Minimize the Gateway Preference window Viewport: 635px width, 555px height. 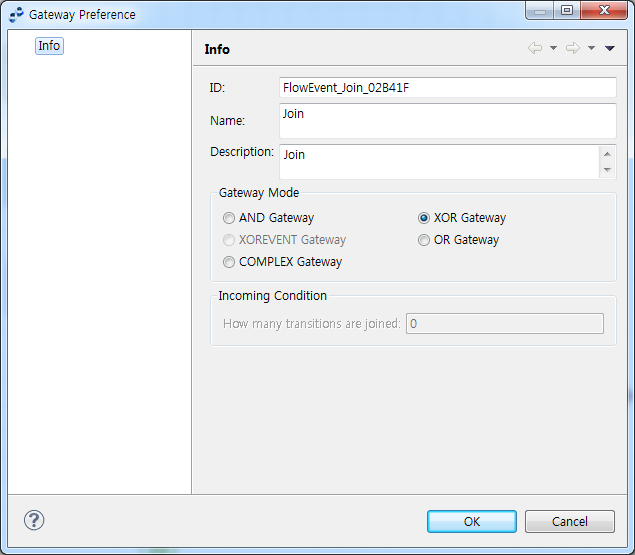tap(540, 10)
